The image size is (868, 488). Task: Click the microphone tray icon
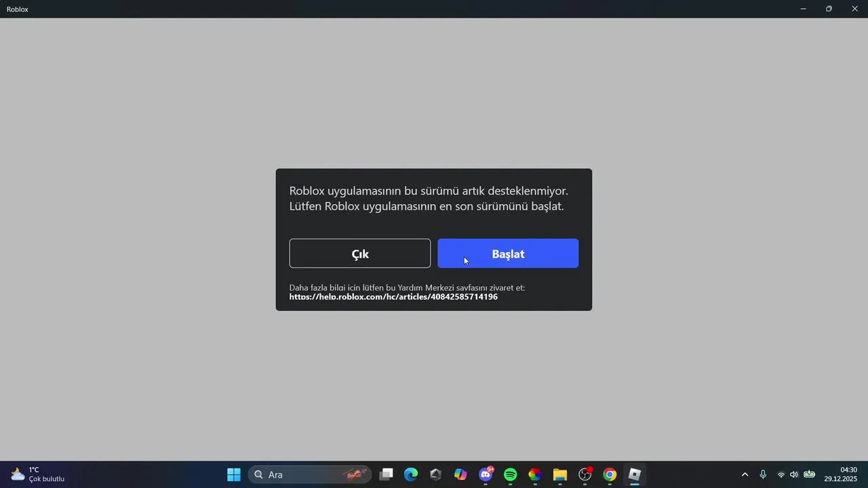click(x=763, y=474)
